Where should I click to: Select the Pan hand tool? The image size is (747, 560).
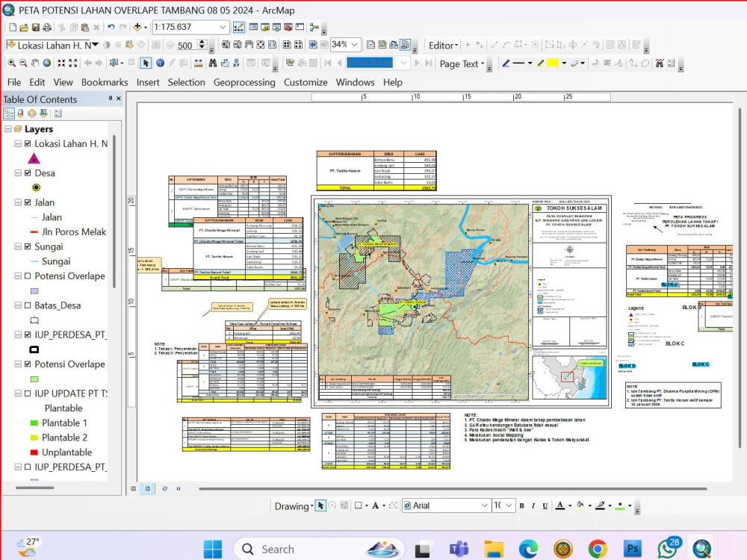click(35, 63)
